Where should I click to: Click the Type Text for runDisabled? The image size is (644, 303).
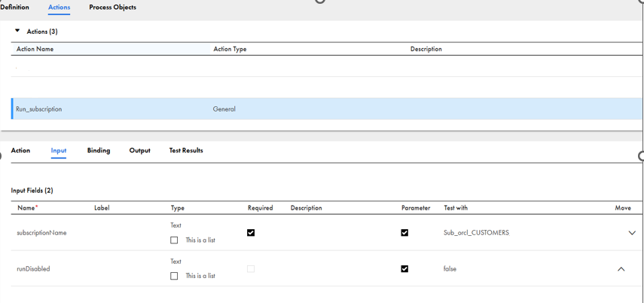click(x=175, y=261)
